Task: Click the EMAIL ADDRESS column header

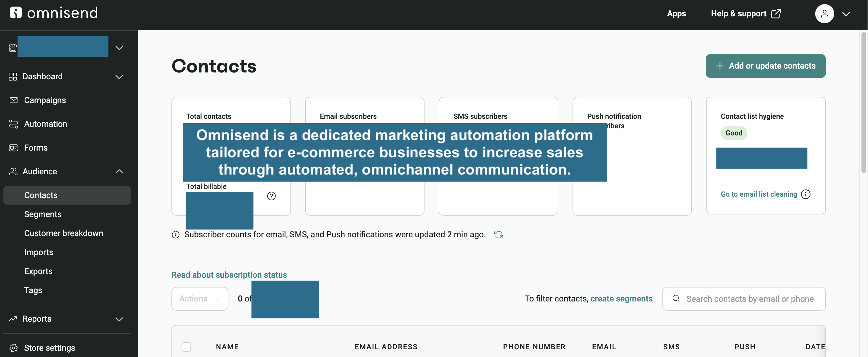Action: (x=386, y=347)
